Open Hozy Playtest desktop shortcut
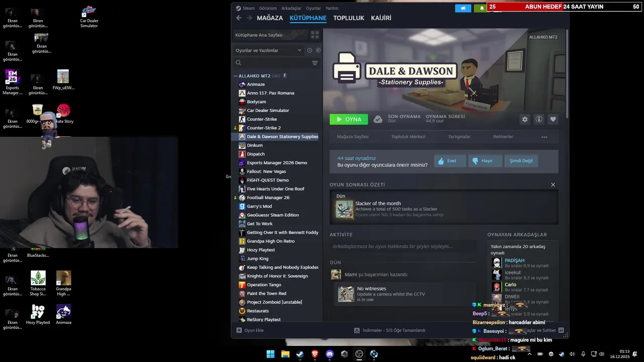 [x=38, y=315]
